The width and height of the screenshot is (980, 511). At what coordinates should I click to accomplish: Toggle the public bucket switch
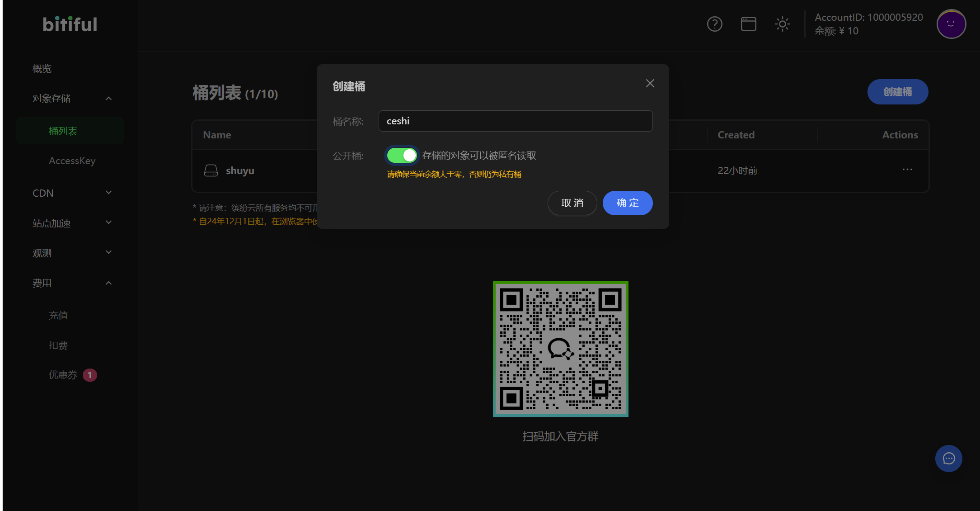(402, 156)
